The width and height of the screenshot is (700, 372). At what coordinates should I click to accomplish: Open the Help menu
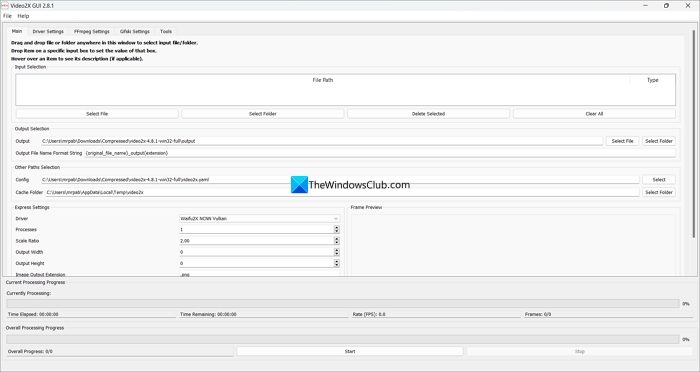tap(23, 16)
